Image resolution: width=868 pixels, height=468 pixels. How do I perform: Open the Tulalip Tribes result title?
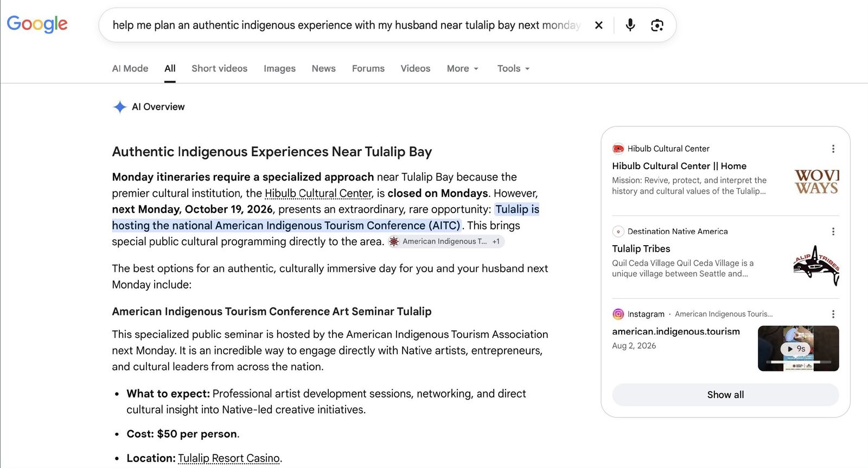click(x=641, y=249)
